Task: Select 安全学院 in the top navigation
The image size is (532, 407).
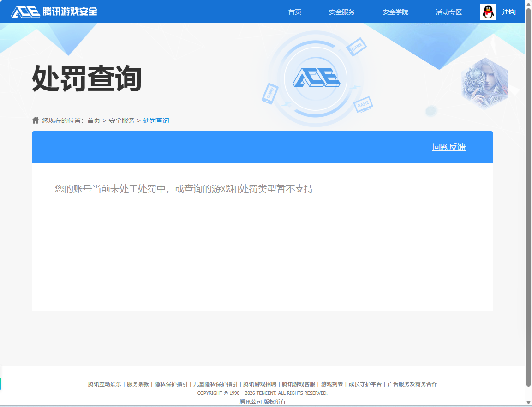Action: (395, 12)
